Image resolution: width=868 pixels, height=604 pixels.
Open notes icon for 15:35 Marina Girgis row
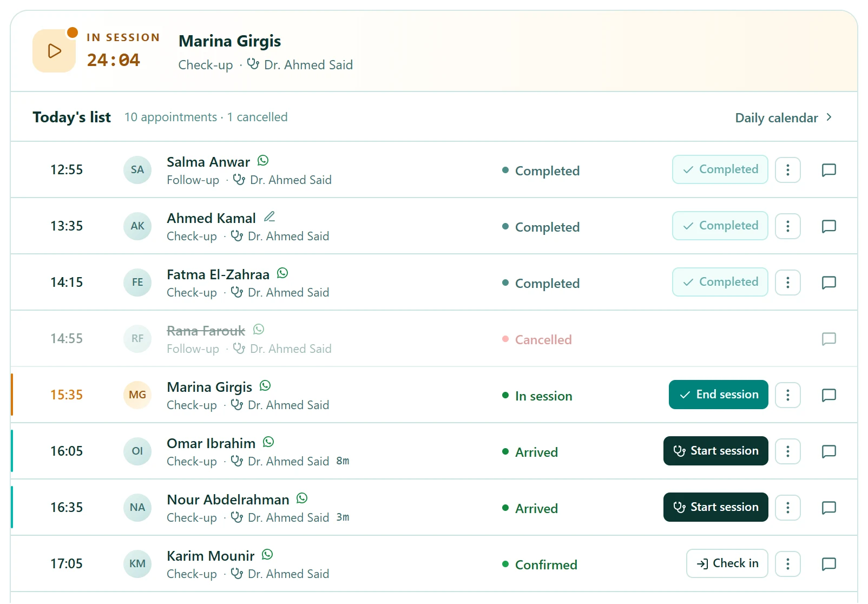[828, 395]
